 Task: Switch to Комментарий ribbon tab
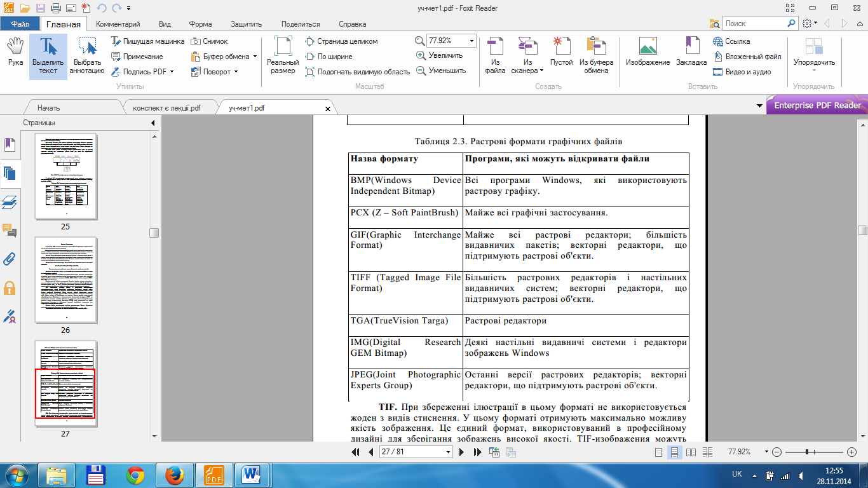(118, 24)
